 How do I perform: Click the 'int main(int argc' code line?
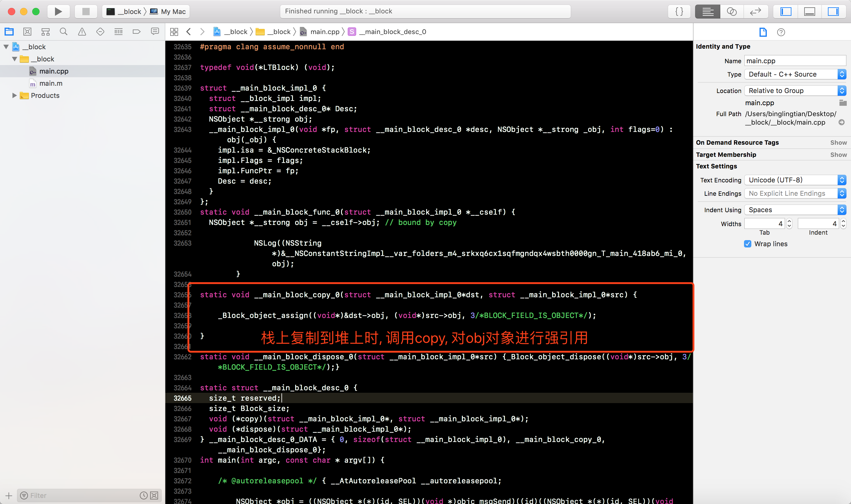pyautogui.click(x=292, y=460)
